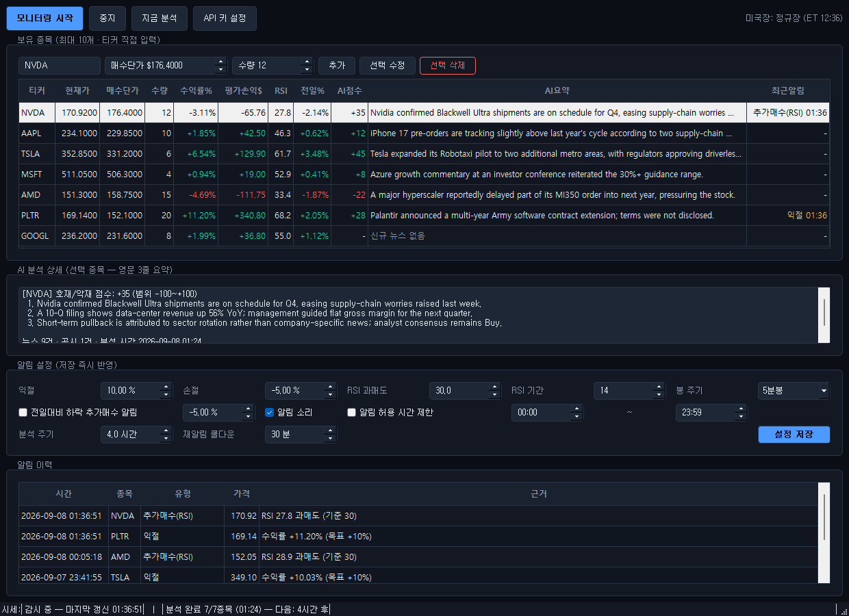Increase start time 00:00 stepper
The height and width of the screenshot is (616, 849).
576,409
